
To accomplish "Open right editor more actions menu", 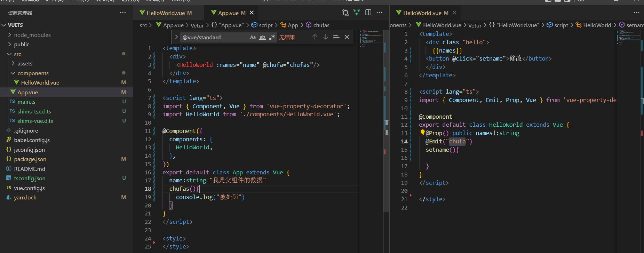I will pos(636,13).
